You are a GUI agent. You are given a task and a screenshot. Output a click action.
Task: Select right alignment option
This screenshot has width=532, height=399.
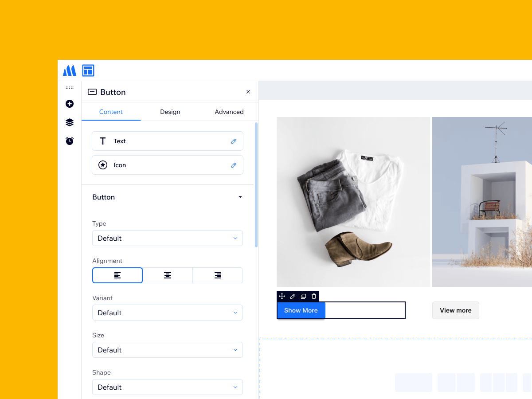click(218, 275)
